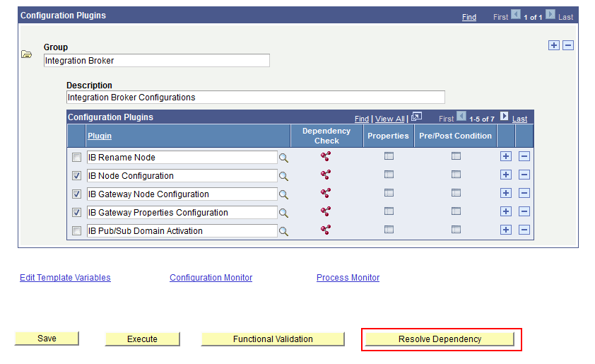Screen dimensions: 595x364
Task: Go to previous group arrow in header
Action: [x=516, y=14]
